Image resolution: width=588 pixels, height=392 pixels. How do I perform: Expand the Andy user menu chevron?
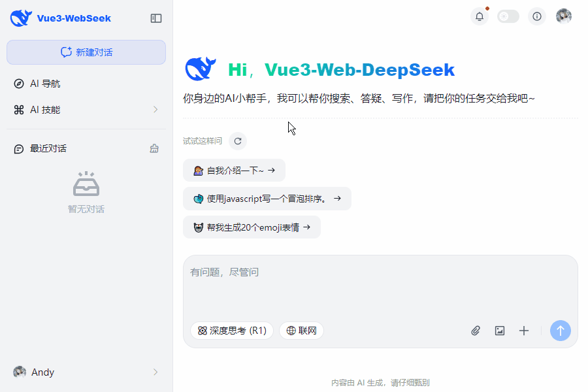[x=155, y=372]
